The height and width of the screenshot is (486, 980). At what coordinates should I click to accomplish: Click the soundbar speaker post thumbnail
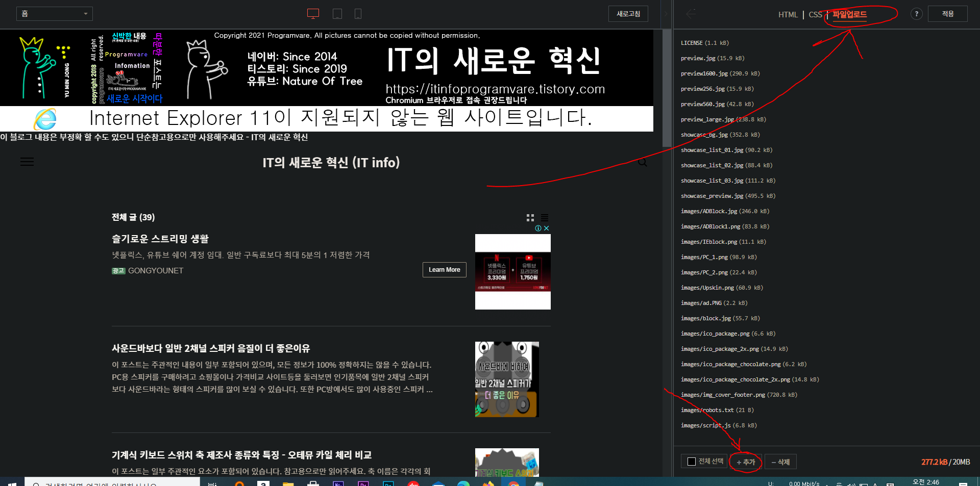click(x=507, y=379)
